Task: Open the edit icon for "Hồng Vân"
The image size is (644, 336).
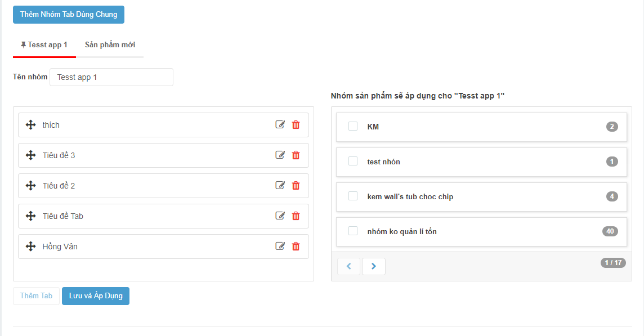Action: [280, 247]
